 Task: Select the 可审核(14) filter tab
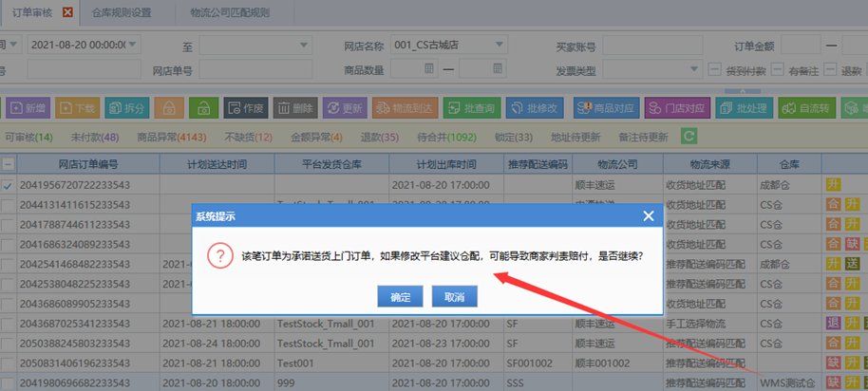click(28, 137)
